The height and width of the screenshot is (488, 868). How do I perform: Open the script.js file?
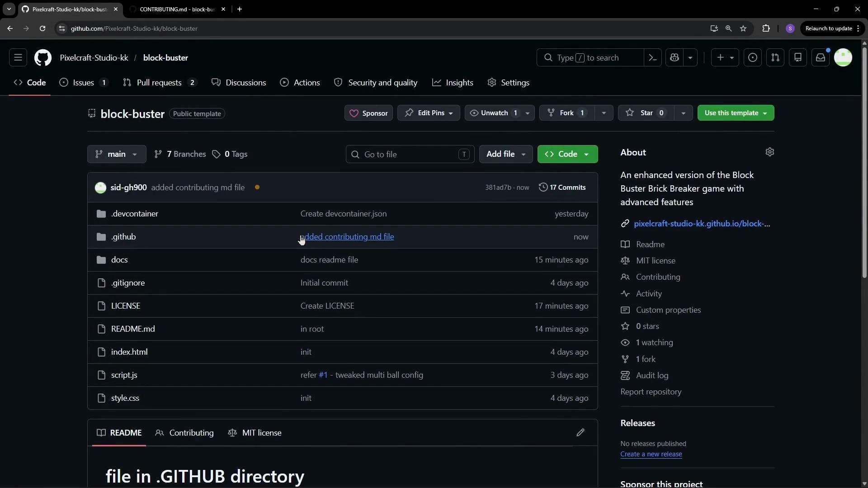pos(124,375)
